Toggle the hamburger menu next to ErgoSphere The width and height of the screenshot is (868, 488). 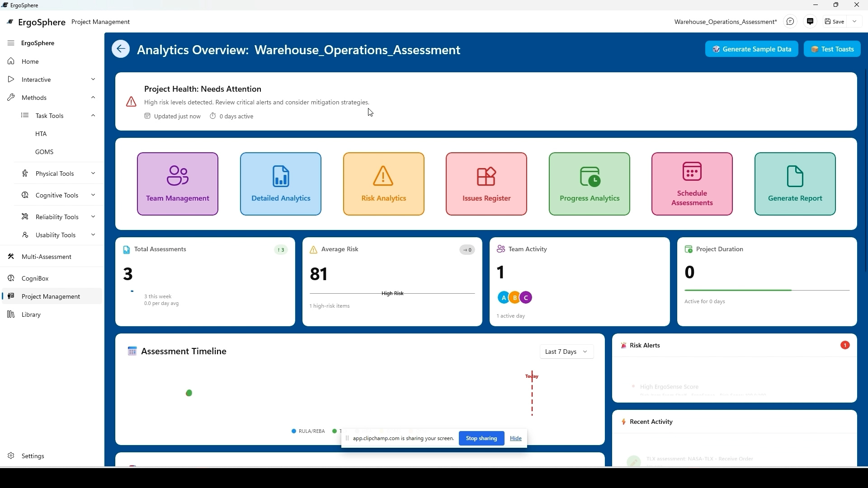(11, 43)
